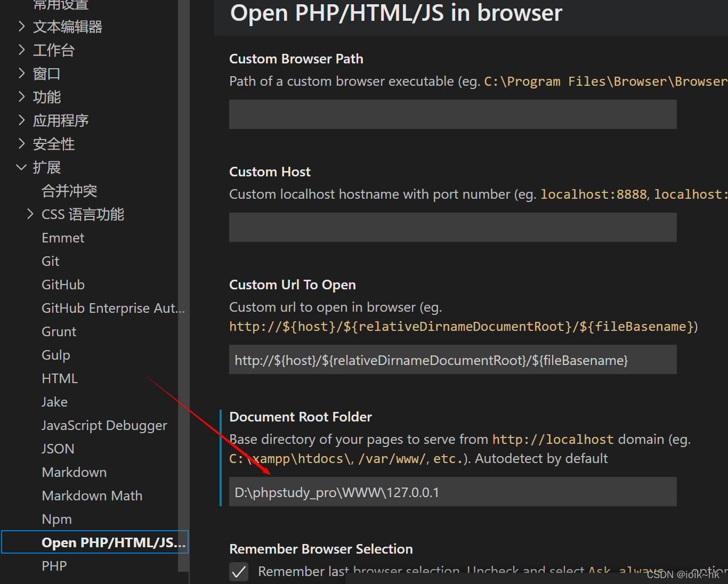728x584 pixels.
Task: Open PHP extension settings
Action: tap(54, 566)
